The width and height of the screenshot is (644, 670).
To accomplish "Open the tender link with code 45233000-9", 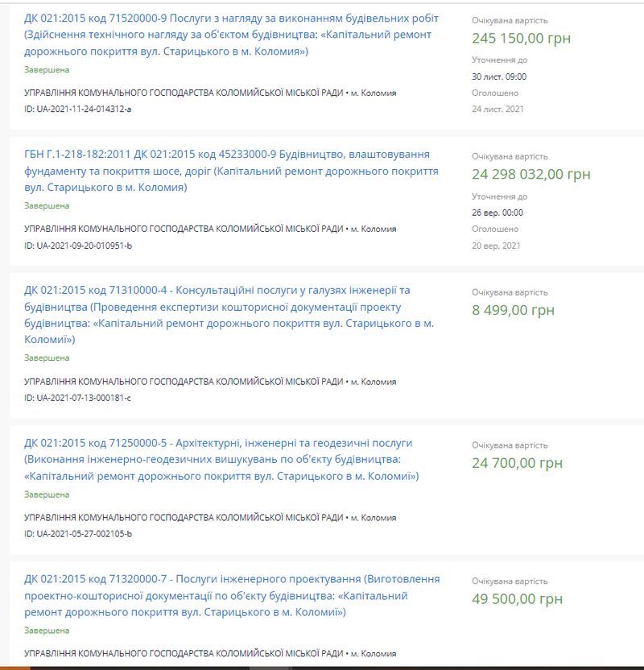I will click(231, 171).
